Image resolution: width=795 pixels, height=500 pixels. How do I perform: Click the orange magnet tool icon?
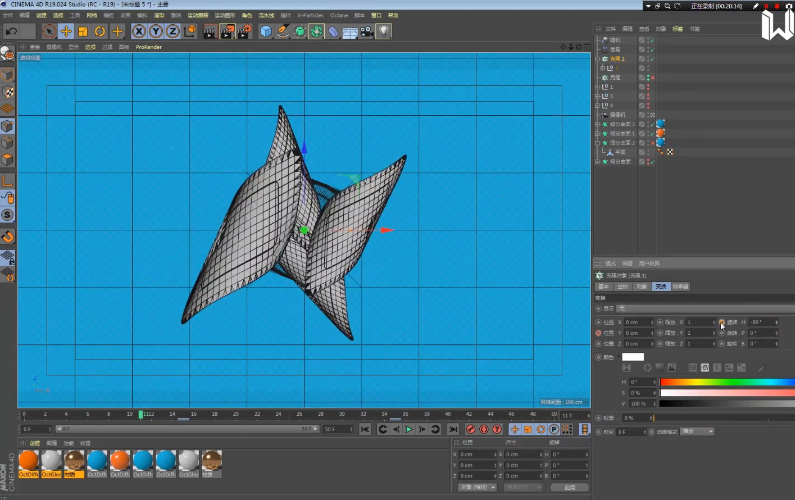(x=8, y=236)
